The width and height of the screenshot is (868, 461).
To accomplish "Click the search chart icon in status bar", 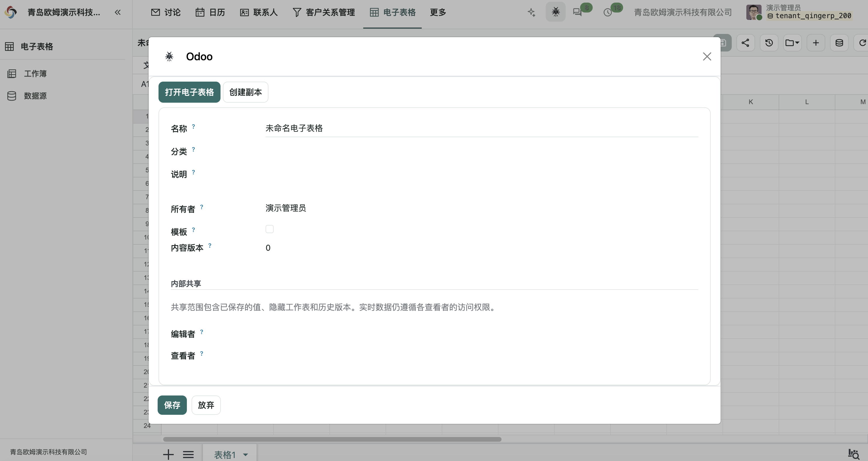I will [853, 454].
